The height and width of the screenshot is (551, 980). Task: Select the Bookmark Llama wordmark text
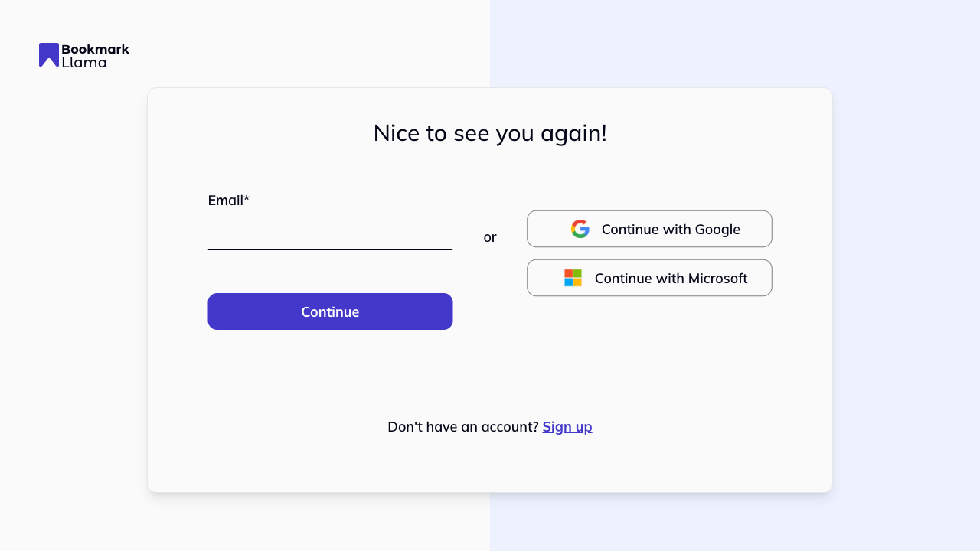(x=94, y=55)
